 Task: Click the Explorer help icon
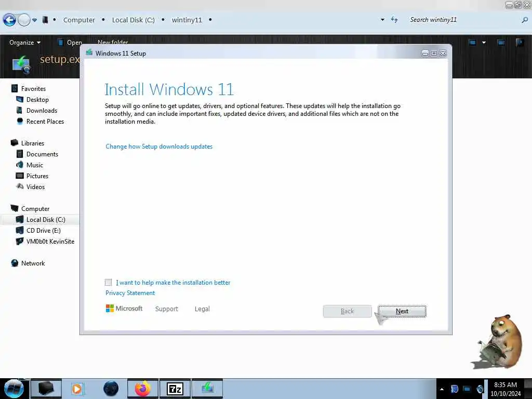click(x=519, y=43)
